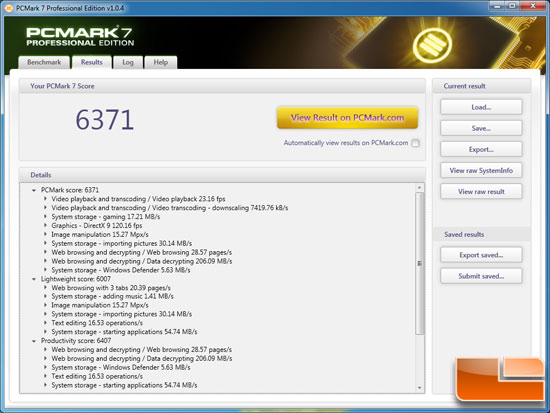550x413 pixels.
Task: Select Windows Defender row under PCMark score
Action: [121, 270]
